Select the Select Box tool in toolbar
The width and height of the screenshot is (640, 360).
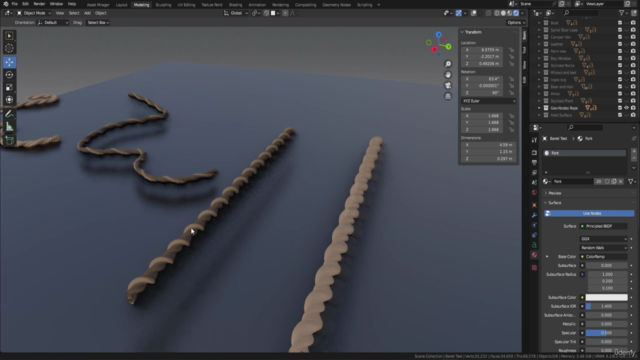pyautogui.click(x=9, y=36)
